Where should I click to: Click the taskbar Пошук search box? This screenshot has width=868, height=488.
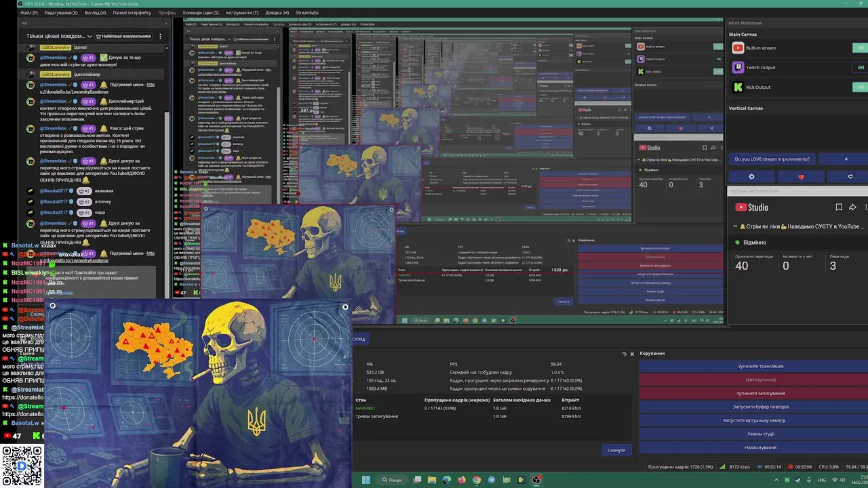(x=392, y=480)
